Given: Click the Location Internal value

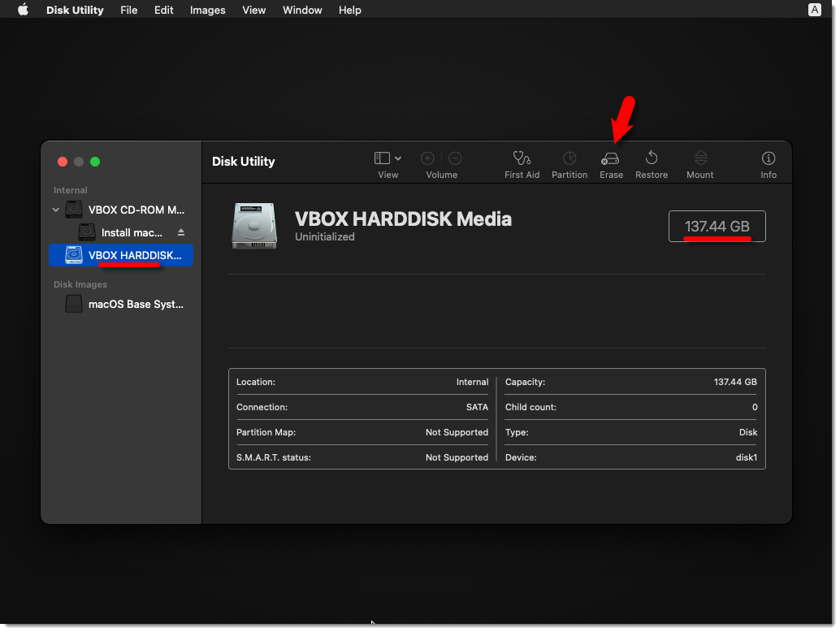Looking at the screenshot, I should [x=472, y=382].
